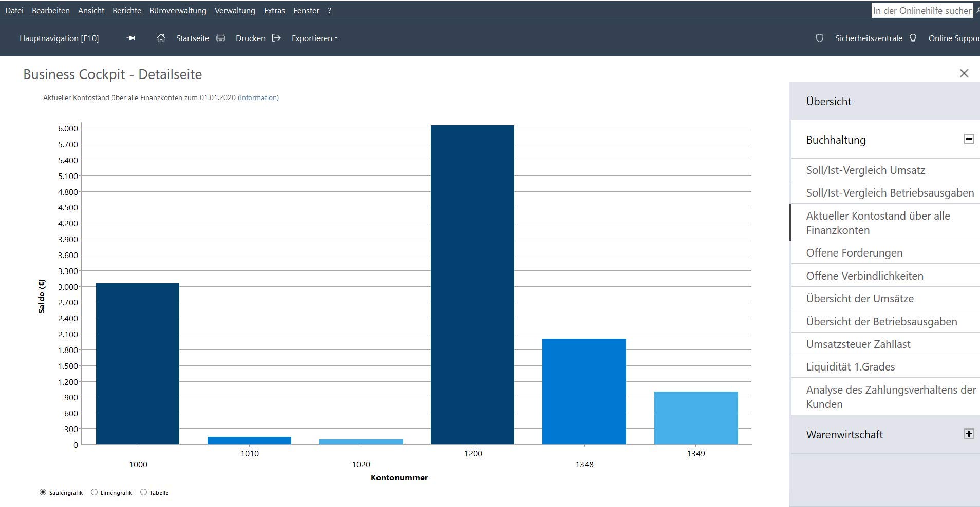This screenshot has height=507, width=980.
Task: Open the Extras menu
Action: (274, 10)
